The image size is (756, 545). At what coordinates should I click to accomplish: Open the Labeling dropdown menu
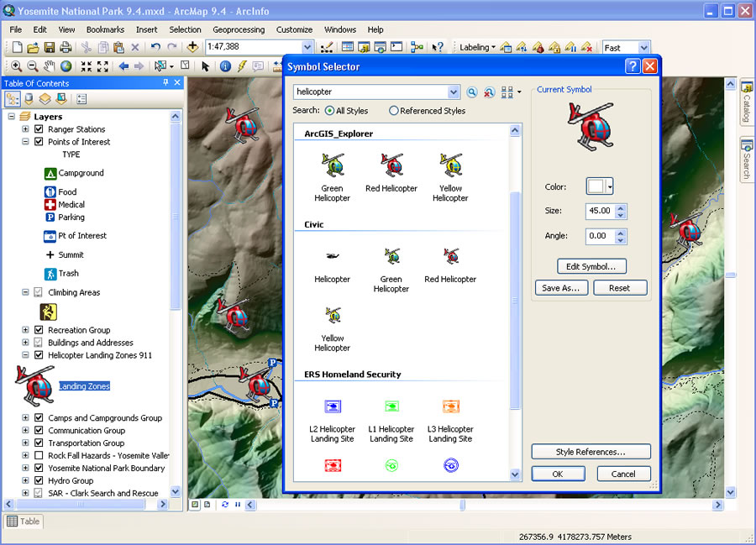coord(477,47)
